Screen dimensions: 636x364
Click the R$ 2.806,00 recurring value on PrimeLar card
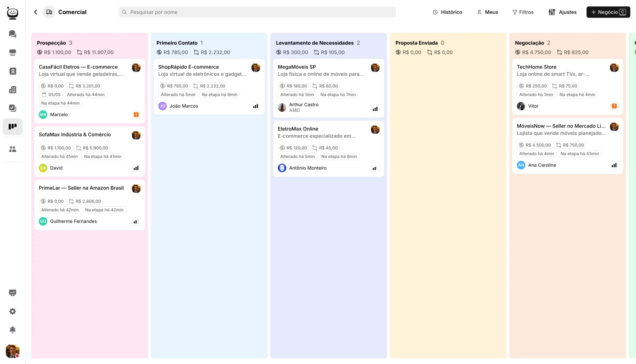85,201
